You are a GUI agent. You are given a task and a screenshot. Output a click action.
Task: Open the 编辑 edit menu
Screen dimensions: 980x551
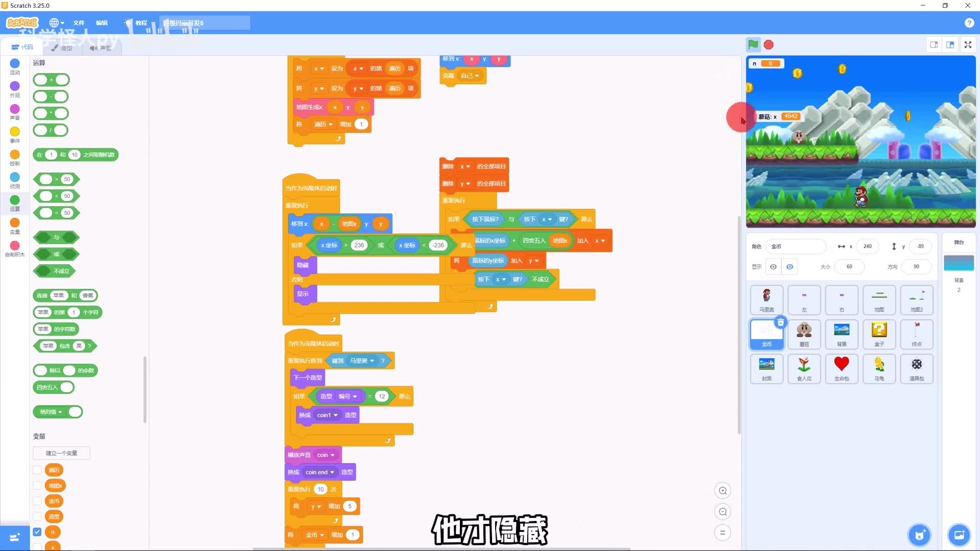click(102, 23)
